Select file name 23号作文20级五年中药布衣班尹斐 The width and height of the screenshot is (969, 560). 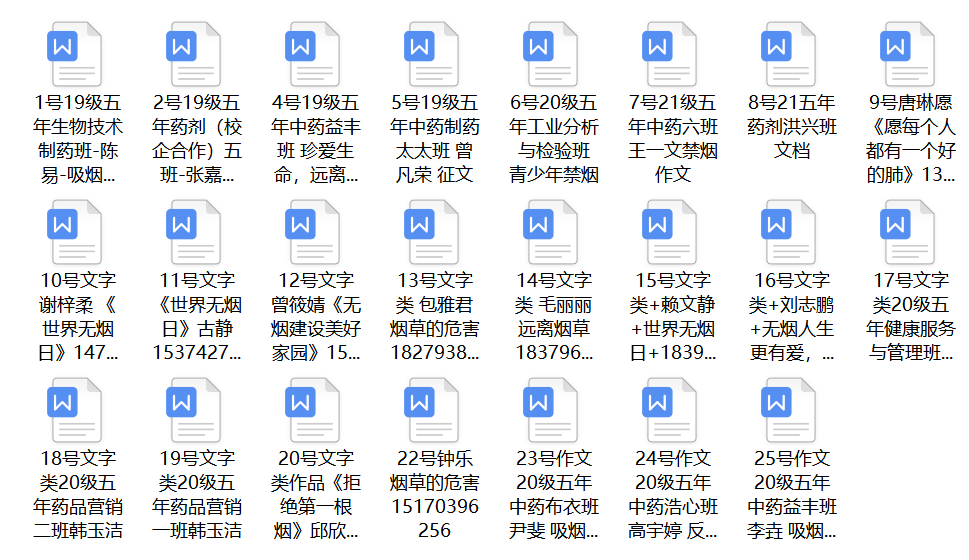[554, 494]
